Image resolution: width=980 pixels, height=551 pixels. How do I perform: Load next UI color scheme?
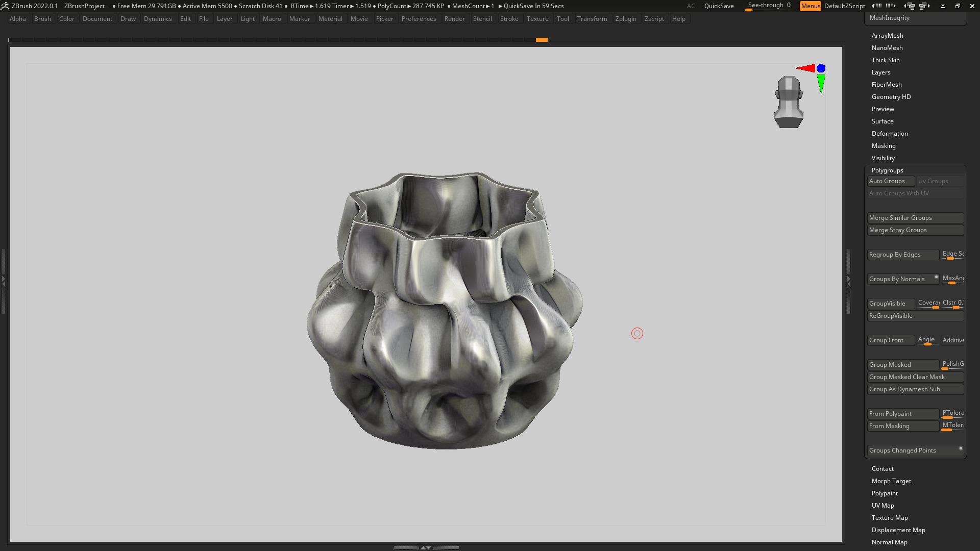point(891,6)
